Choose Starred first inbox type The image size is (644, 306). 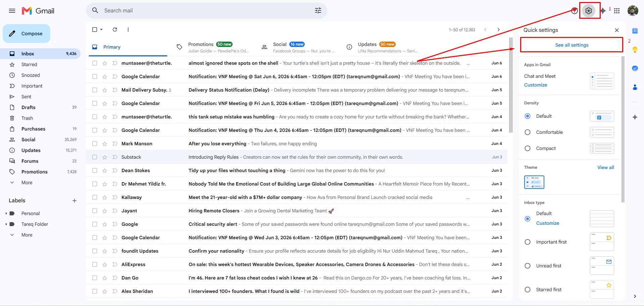528,290
